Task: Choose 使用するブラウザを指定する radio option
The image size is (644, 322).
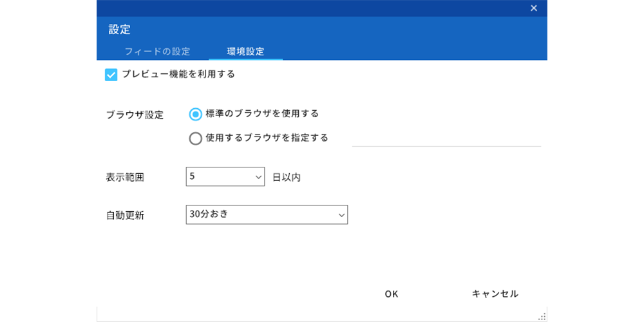Action: coord(196,138)
